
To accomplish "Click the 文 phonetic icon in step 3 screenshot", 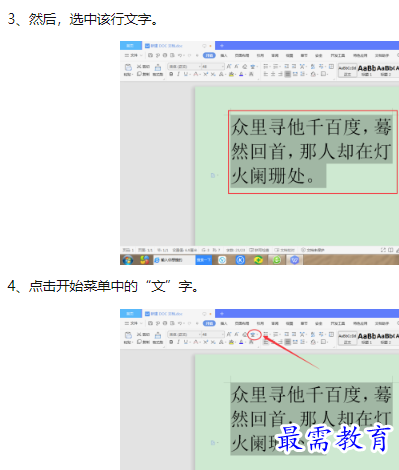I will (253, 67).
